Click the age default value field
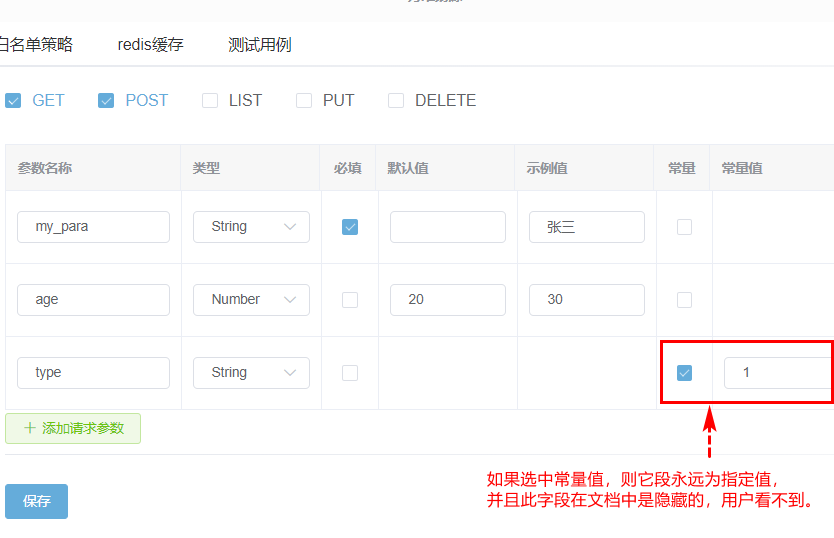834x538 pixels. pos(447,300)
